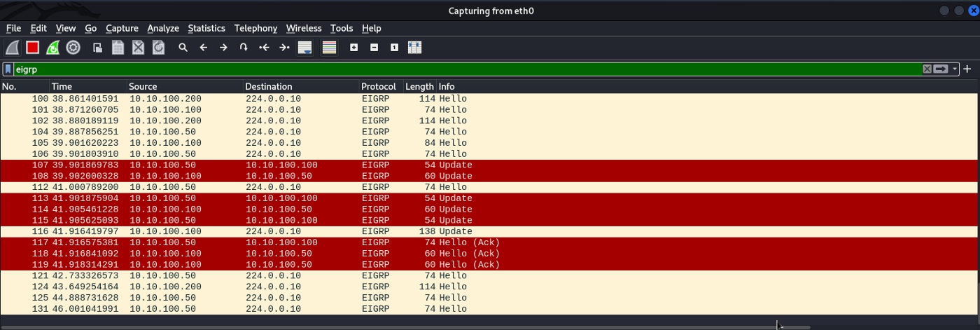Zoom in on packet list text

[353, 48]
